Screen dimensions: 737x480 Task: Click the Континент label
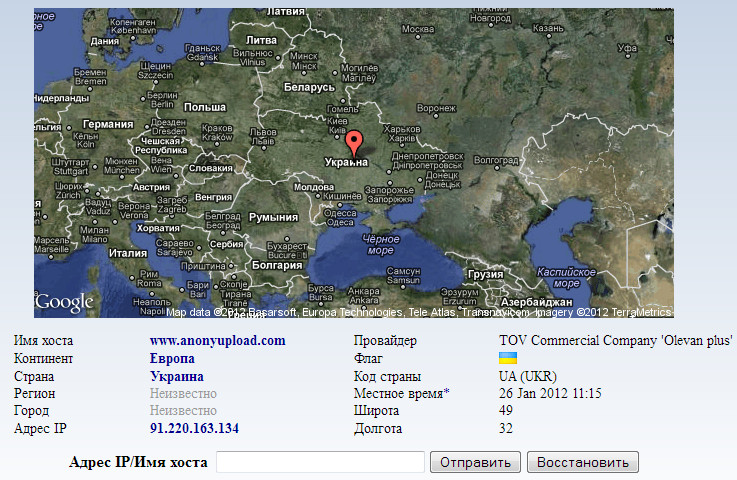coord(43,358)
